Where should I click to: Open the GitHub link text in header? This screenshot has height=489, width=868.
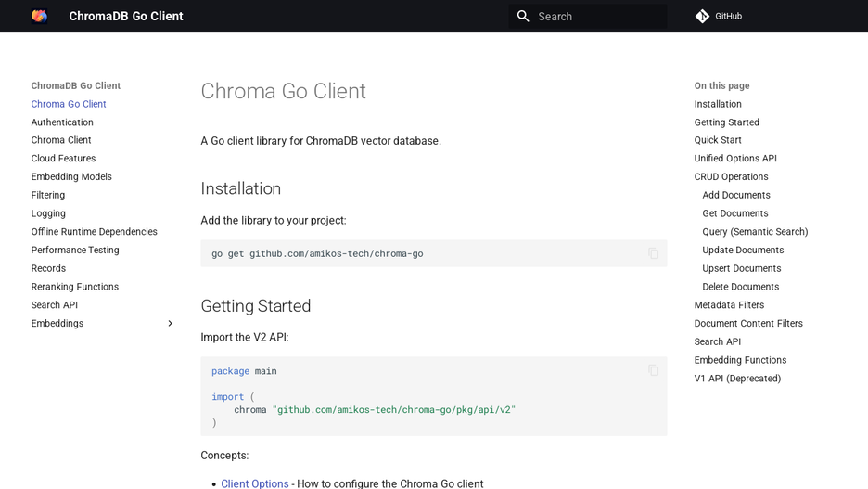728,16
